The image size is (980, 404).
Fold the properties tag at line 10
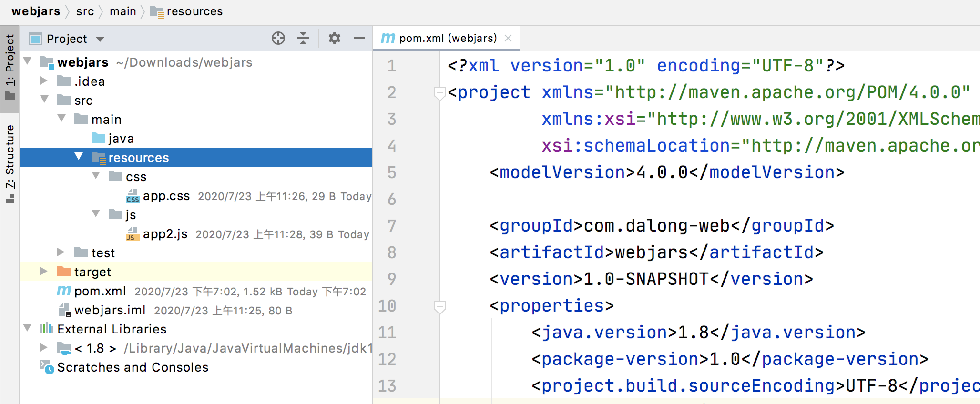click(x=440, y=306)
